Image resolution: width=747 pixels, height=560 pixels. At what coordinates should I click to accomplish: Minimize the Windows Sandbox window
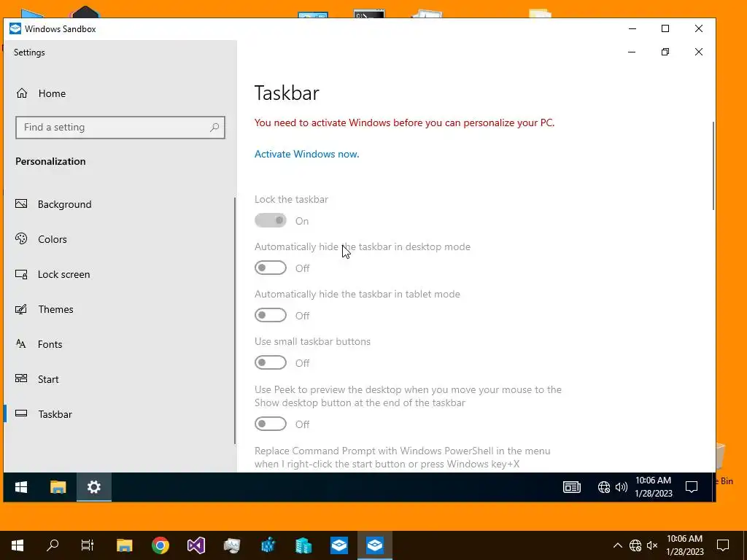pos(632,28)
